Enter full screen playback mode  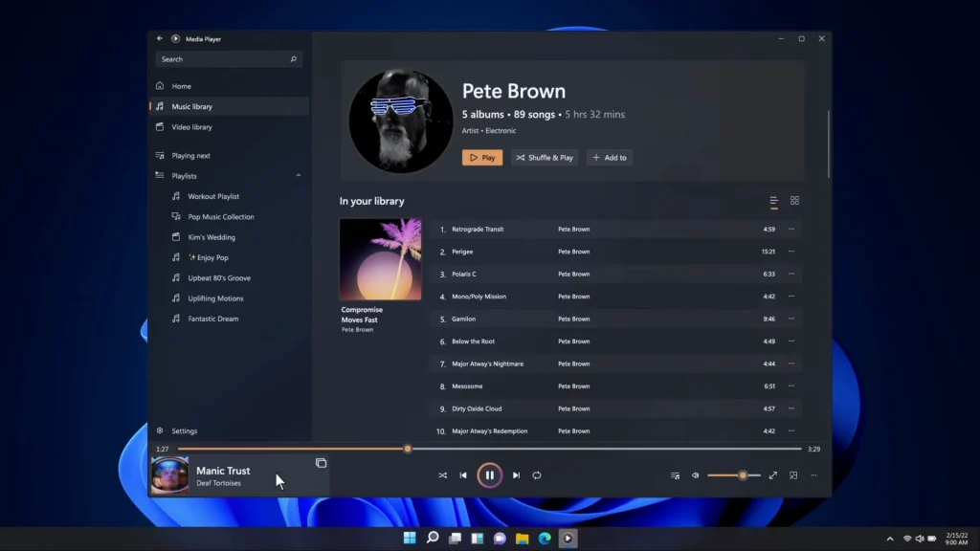tap(772, 474)
